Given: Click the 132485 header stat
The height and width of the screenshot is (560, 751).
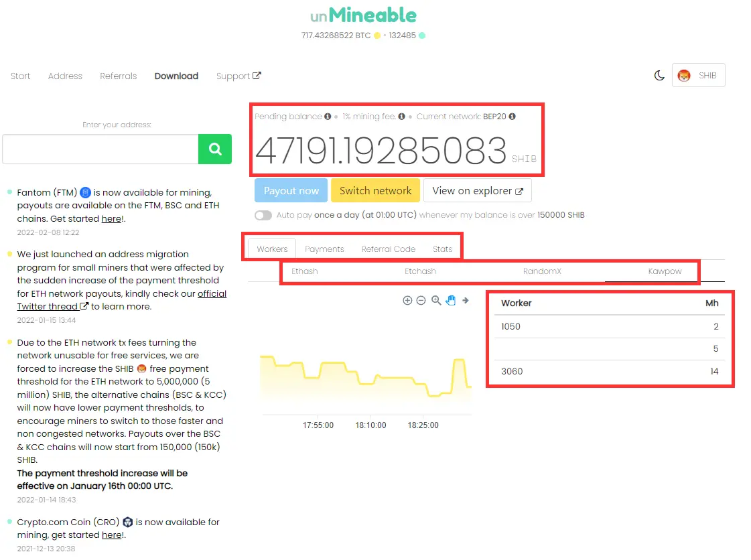Looking at the screenshot, I should [403, 36].
